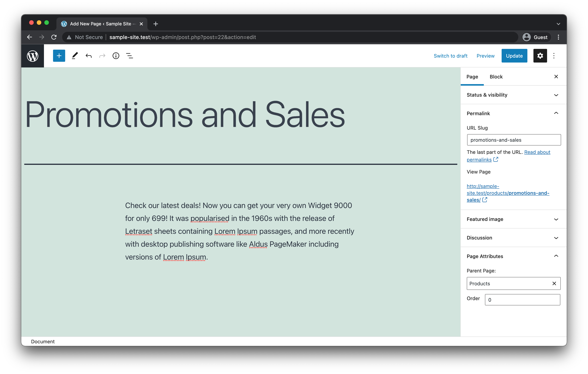588x374 pixels.
Task: Remove Products as the parent page
Action: coord(554,283)
